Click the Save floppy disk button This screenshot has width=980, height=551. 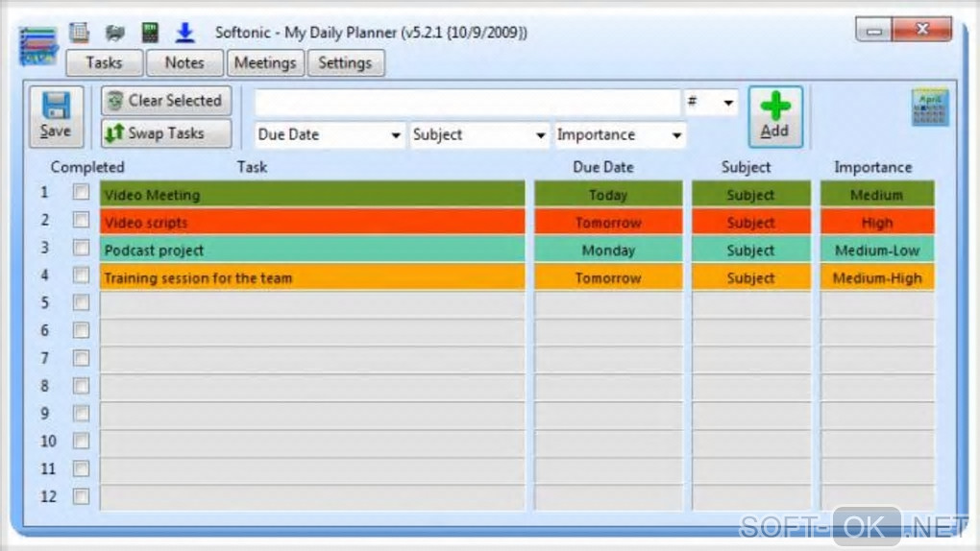pyautogui.click(x=57, y=116)
